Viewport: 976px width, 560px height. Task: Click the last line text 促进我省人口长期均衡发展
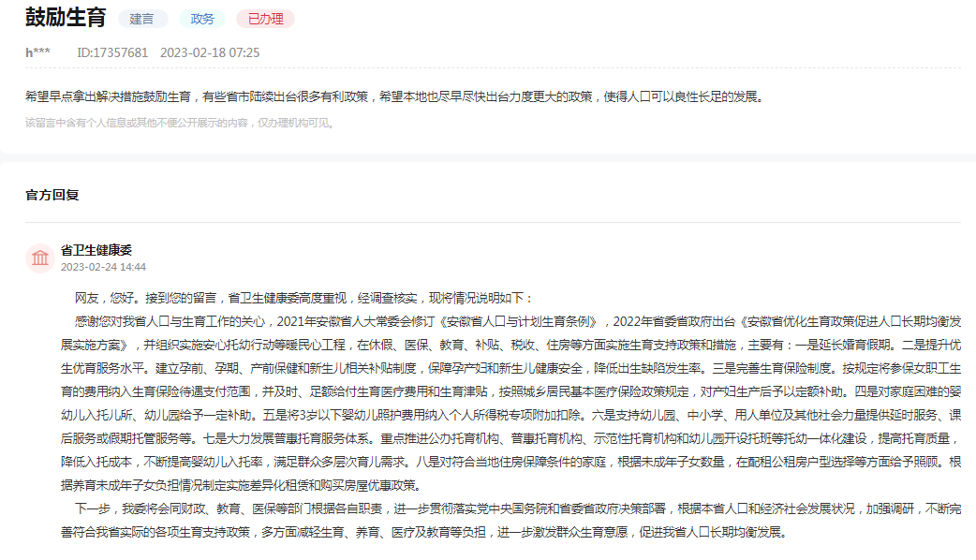click(x=710, y=533)
